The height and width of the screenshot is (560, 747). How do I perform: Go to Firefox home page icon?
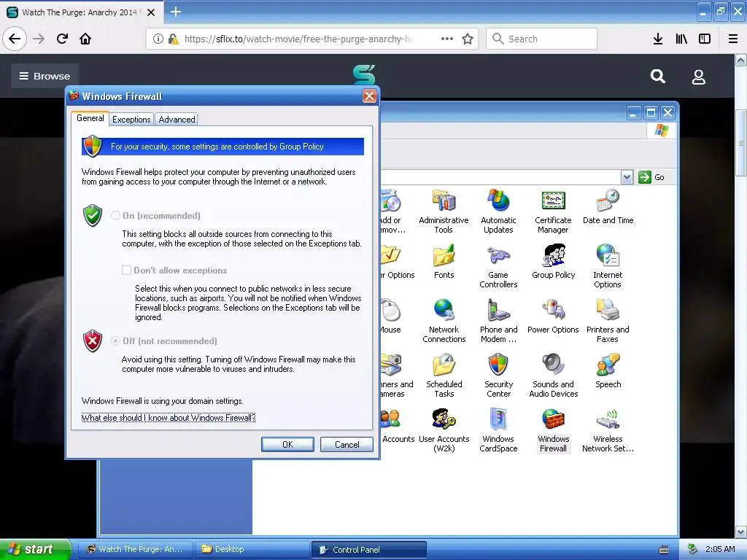85,39
